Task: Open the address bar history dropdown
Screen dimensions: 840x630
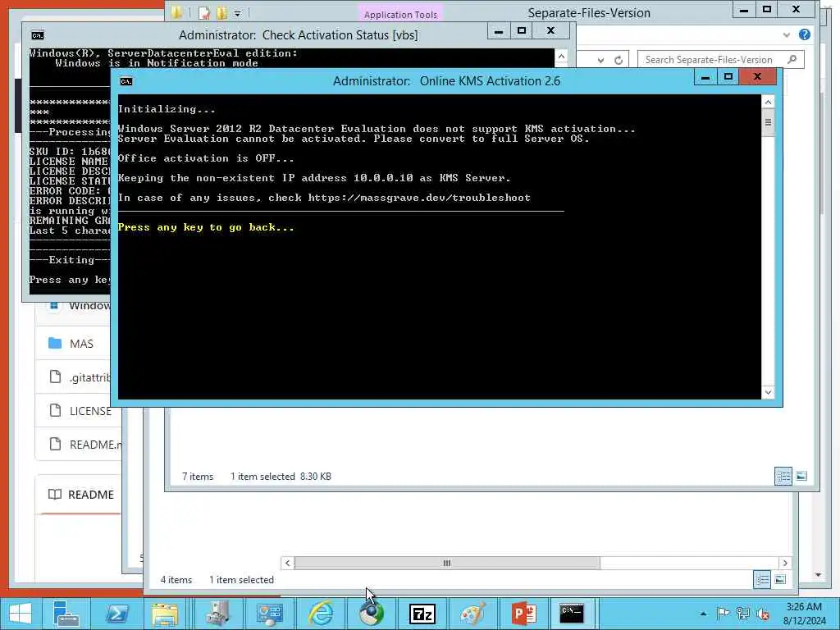Action: point(600,60)
